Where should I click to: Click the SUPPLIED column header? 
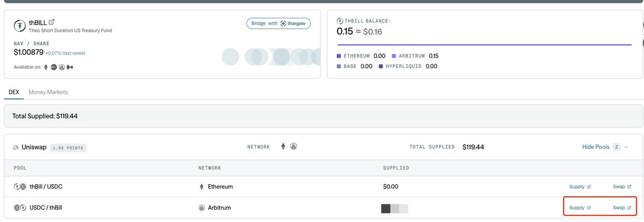396,168
